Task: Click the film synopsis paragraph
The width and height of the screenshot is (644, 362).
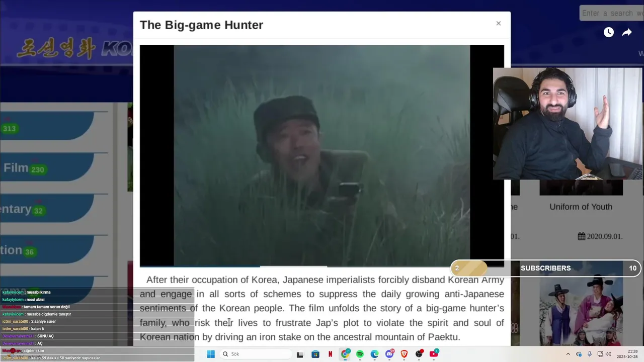Action: (x=322, y=308)
